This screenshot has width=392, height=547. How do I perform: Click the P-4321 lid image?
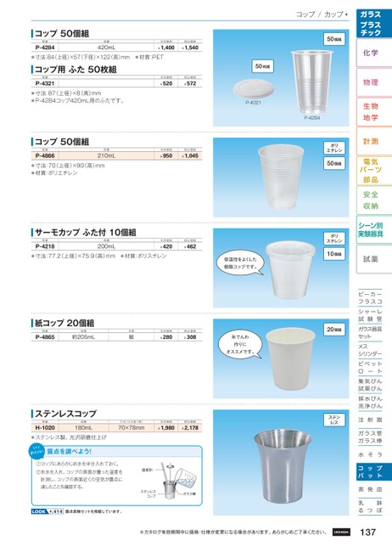tap(254, 89)
